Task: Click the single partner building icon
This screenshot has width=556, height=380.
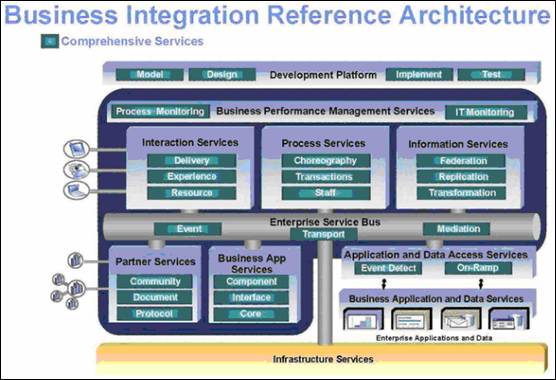Action: [76, 261]
